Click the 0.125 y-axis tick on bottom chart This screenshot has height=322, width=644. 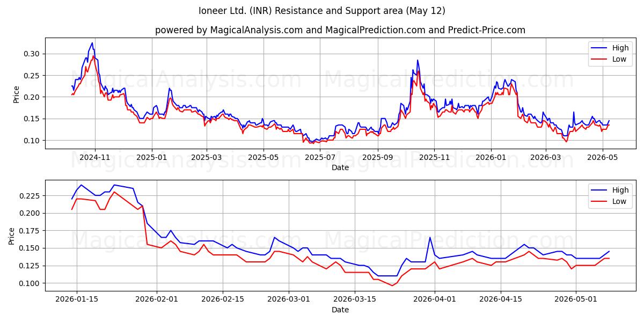click(x=29, y=266)
